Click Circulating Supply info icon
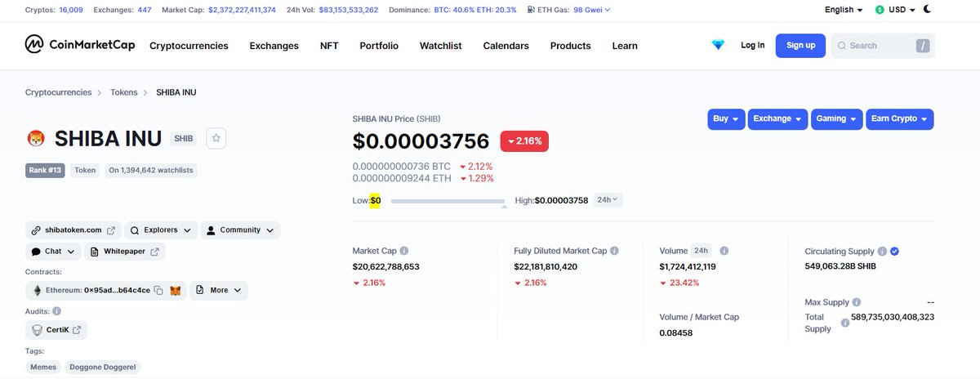 [882, 252]
